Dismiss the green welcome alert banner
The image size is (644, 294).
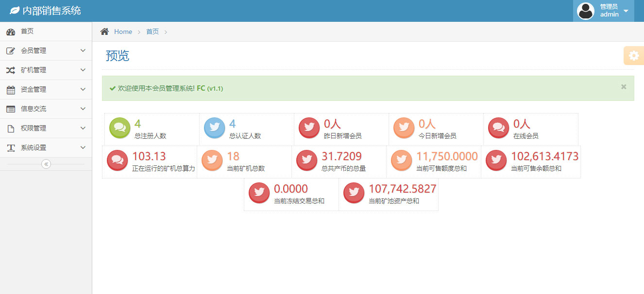pyautogui.click(x=624, y=87)
